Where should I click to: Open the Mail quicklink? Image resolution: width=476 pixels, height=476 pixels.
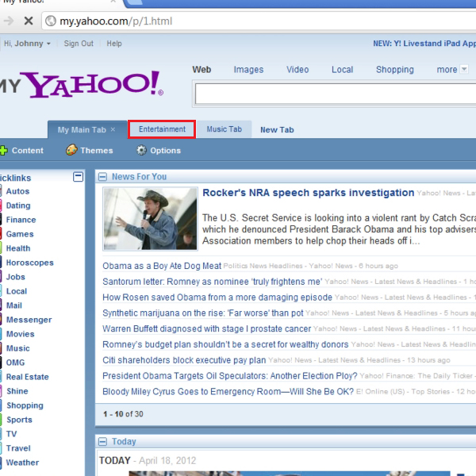tap(14, 305)
